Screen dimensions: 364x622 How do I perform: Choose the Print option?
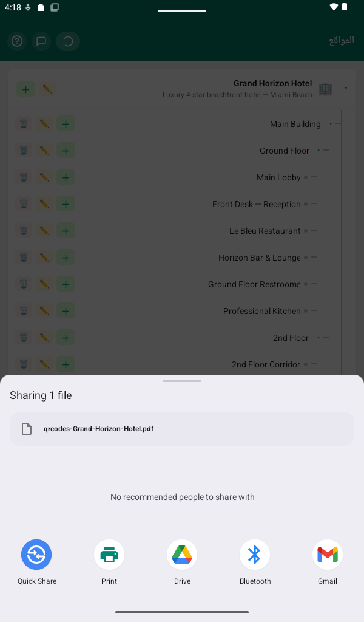coord(109,562)
